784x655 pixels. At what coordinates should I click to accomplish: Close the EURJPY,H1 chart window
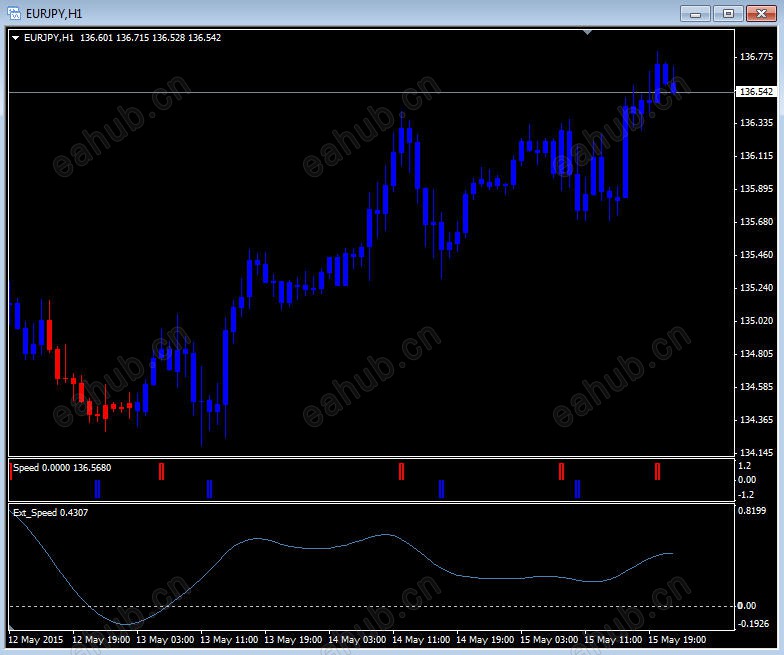761,14
